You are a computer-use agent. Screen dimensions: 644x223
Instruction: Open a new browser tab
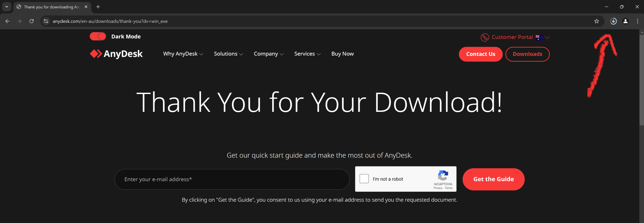(x=98, y=7)
